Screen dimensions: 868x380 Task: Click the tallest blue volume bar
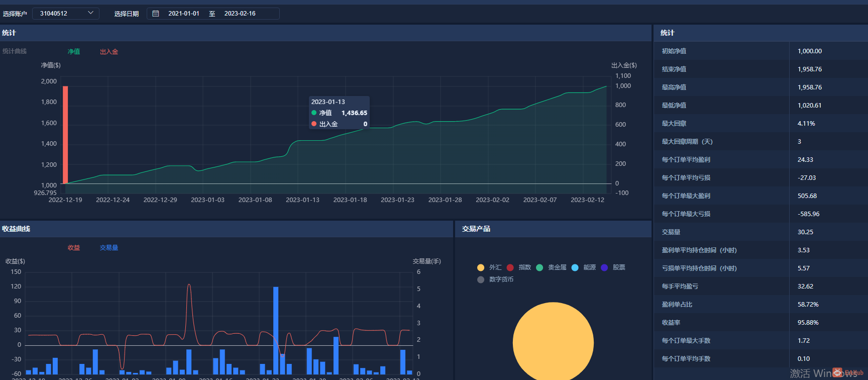276,329
